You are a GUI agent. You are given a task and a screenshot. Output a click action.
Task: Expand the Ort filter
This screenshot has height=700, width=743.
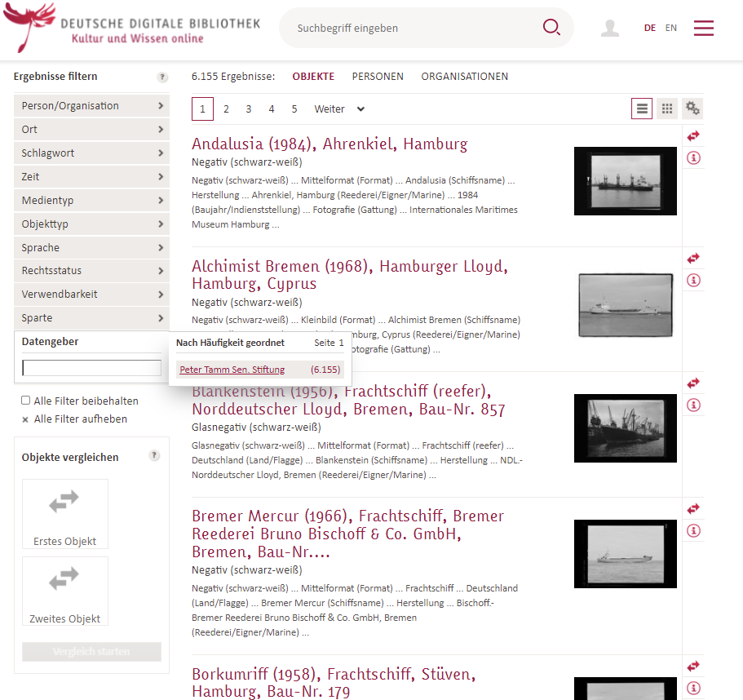point(91,130)
